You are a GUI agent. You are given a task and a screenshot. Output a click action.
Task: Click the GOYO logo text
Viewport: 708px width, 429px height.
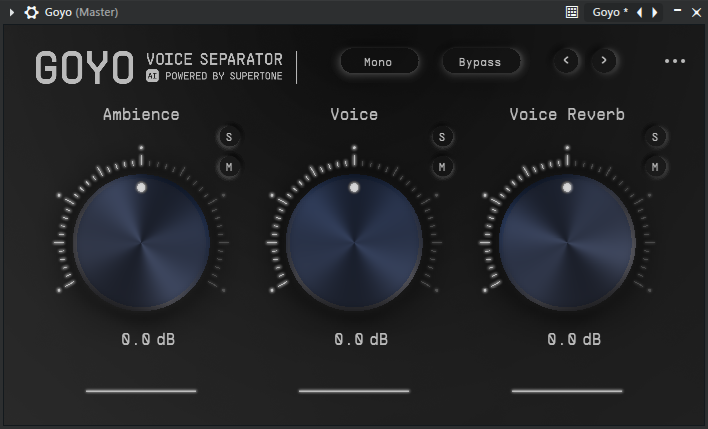coord(84,67)
